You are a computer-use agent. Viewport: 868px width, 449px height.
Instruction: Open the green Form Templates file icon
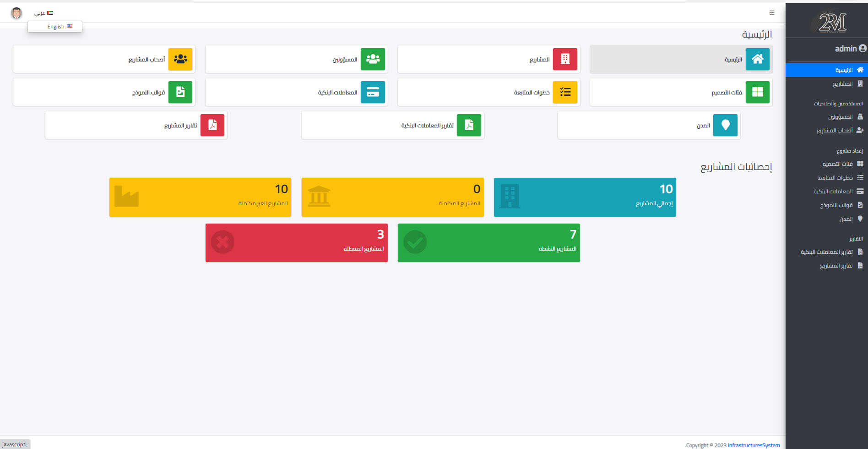180,92
